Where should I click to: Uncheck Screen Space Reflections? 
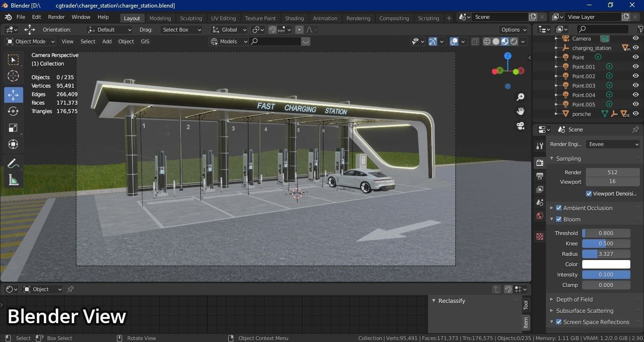click(559, 322)
